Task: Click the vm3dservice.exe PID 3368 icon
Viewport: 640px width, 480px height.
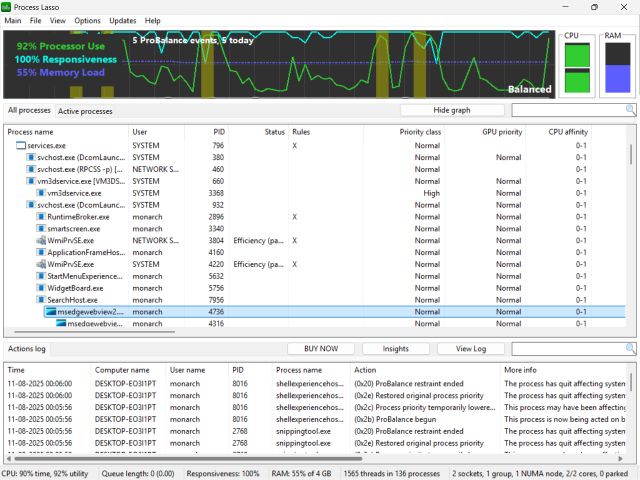Action: [41, 193]
